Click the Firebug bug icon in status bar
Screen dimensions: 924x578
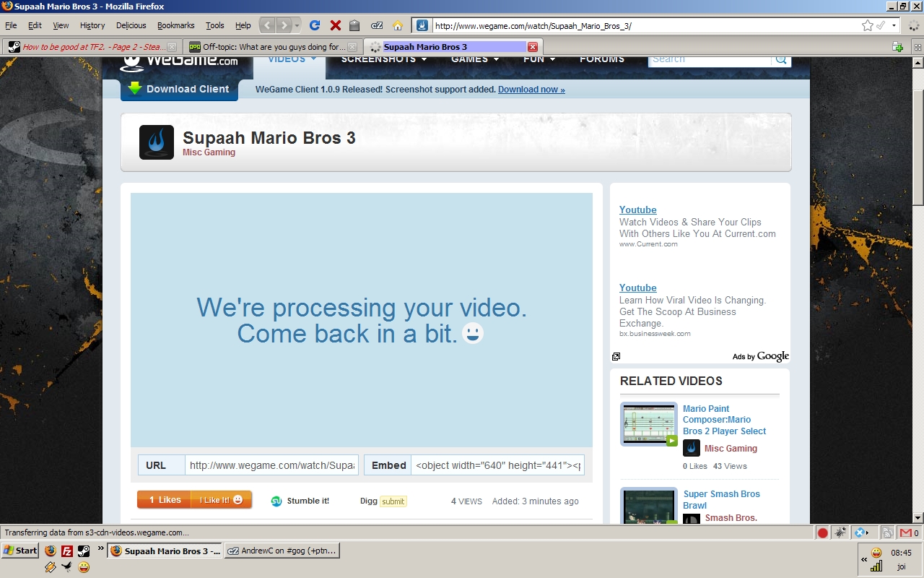pos(840,533)
